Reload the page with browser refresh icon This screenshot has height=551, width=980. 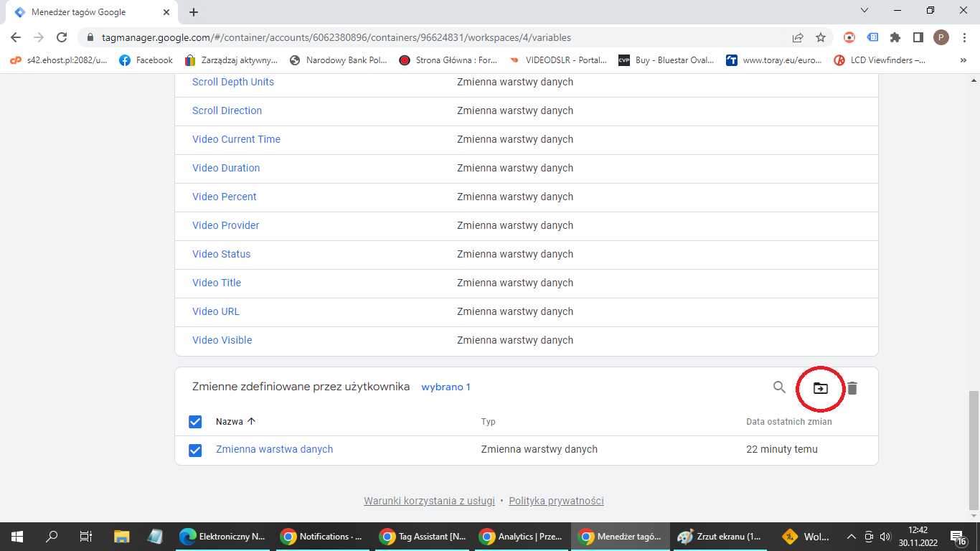[x=62, y=37]
